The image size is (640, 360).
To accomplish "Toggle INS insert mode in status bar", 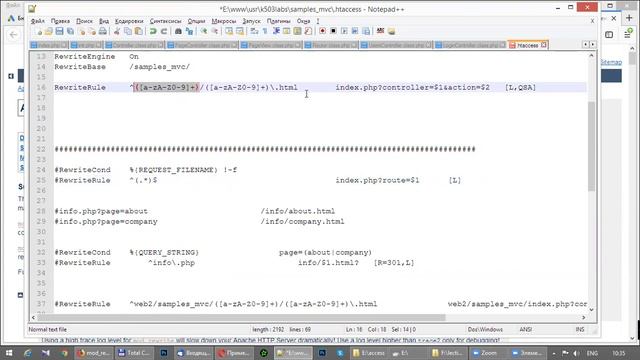I will tap(580, 329).
